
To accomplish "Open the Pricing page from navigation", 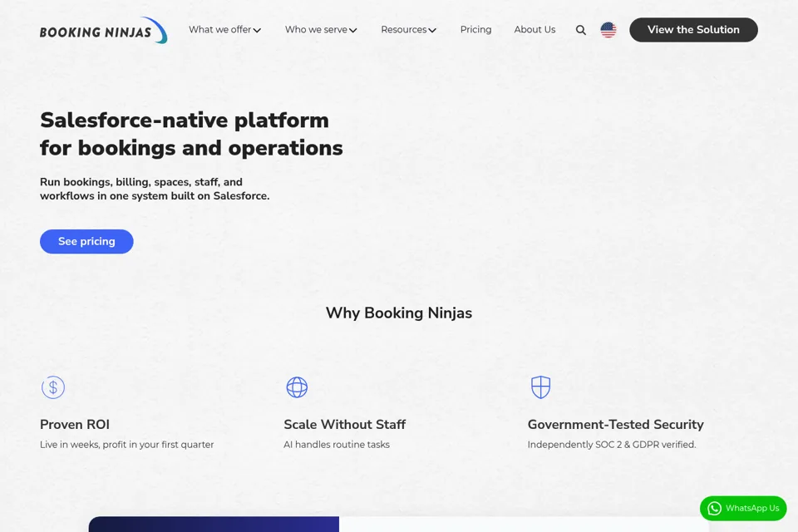I will (475, 30).
